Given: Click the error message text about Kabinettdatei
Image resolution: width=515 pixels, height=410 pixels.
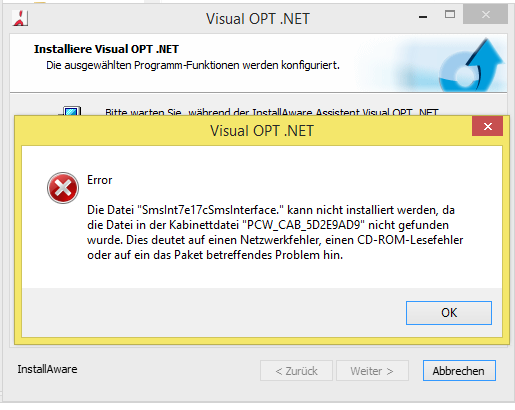Looking at the screenshot, I should [x=275, y=232].
